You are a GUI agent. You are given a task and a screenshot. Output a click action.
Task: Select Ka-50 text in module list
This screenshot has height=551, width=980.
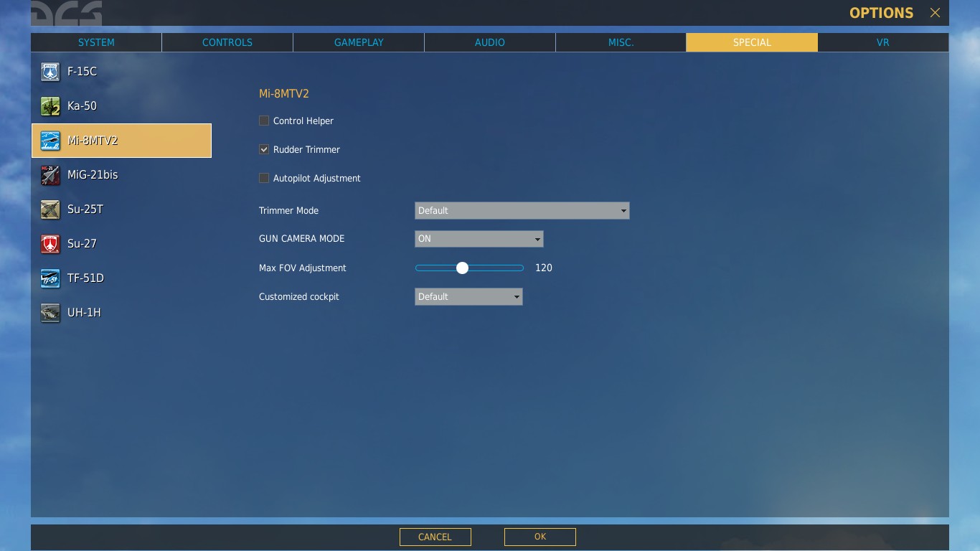82,106
